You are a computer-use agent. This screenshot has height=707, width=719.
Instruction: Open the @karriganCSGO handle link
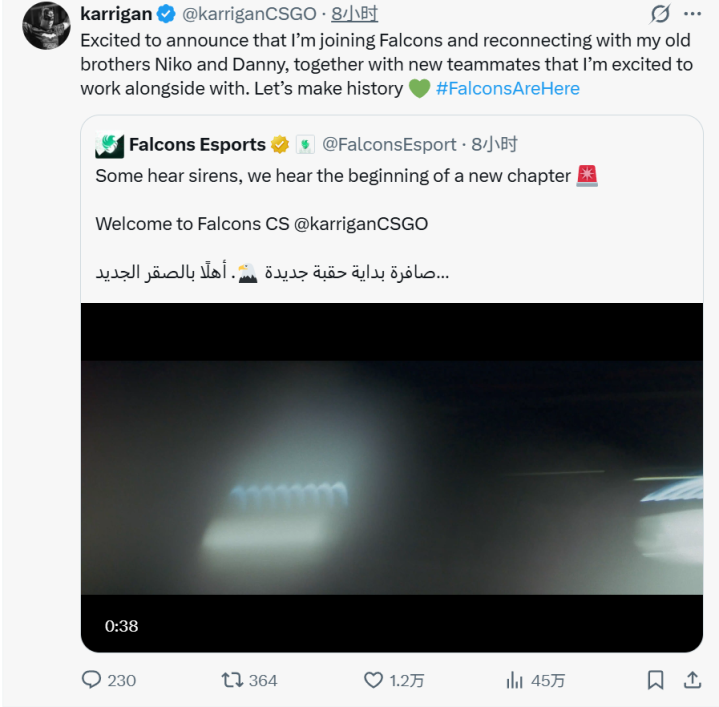point(249,14)
